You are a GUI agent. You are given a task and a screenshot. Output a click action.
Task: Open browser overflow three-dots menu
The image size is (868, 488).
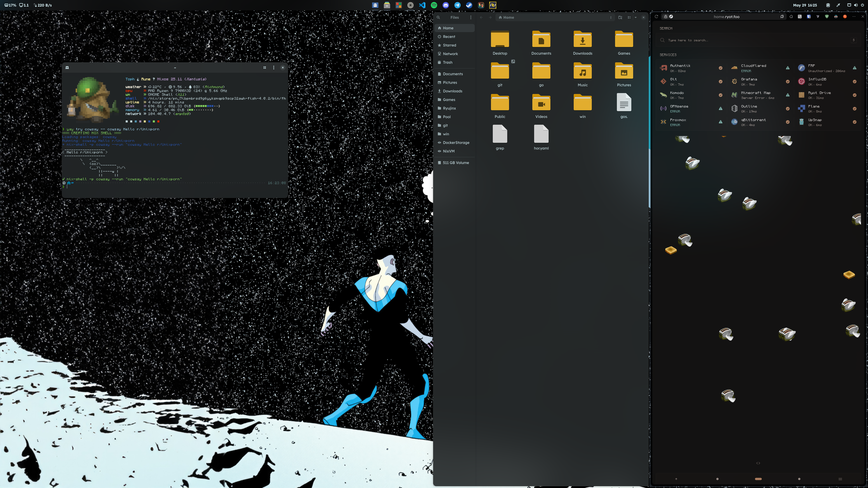pyautogui.click(x=854, y=16)
